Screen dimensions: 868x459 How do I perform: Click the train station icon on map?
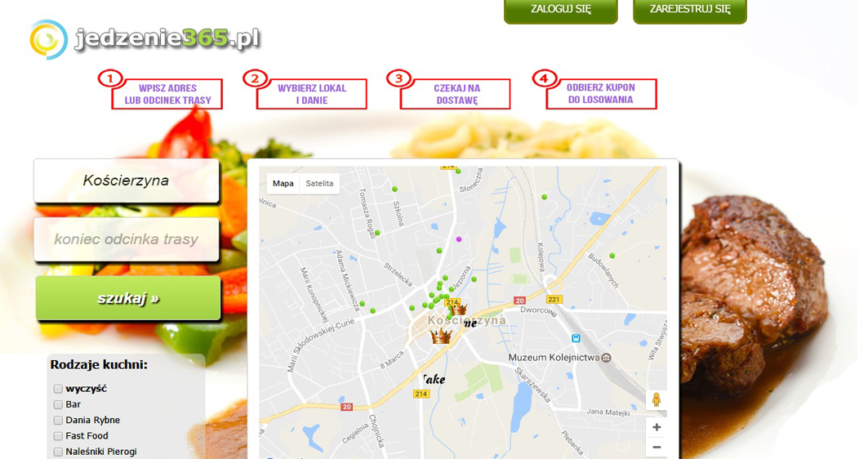click(576, 338)
